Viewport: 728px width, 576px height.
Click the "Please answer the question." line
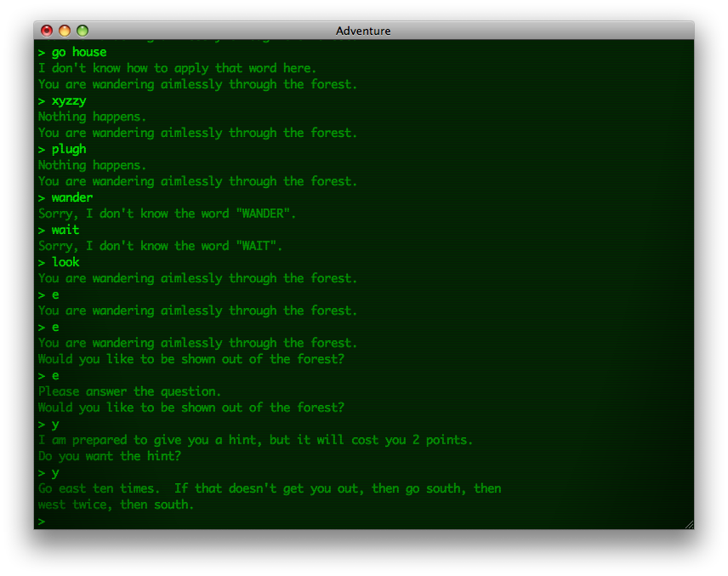coord(129,391)
